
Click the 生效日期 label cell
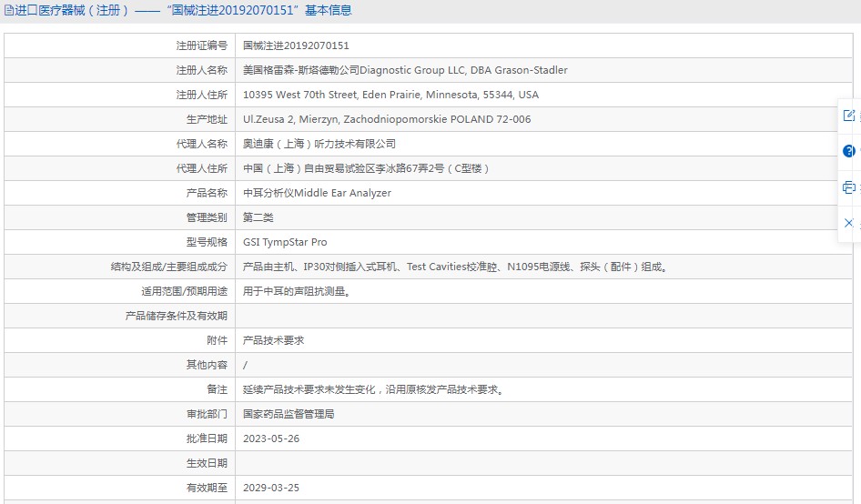tap(120, 463)
